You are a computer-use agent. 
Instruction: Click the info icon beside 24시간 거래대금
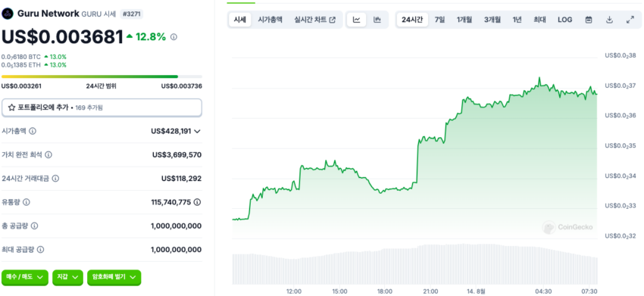click(55, 179)
